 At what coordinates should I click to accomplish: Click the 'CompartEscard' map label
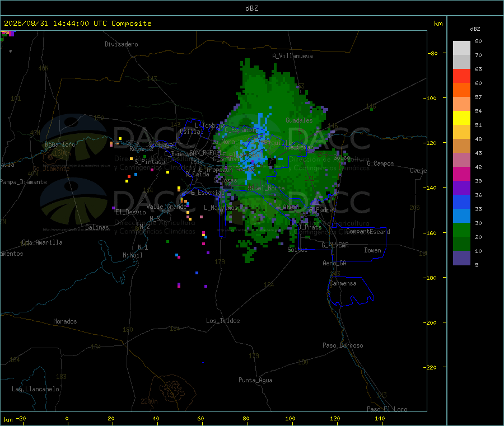368,232
